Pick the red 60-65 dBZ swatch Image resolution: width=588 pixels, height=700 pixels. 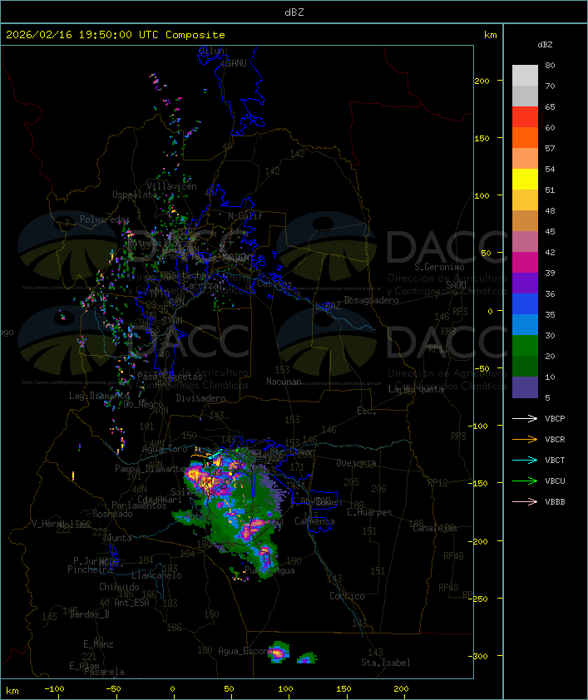click(525, 117)
